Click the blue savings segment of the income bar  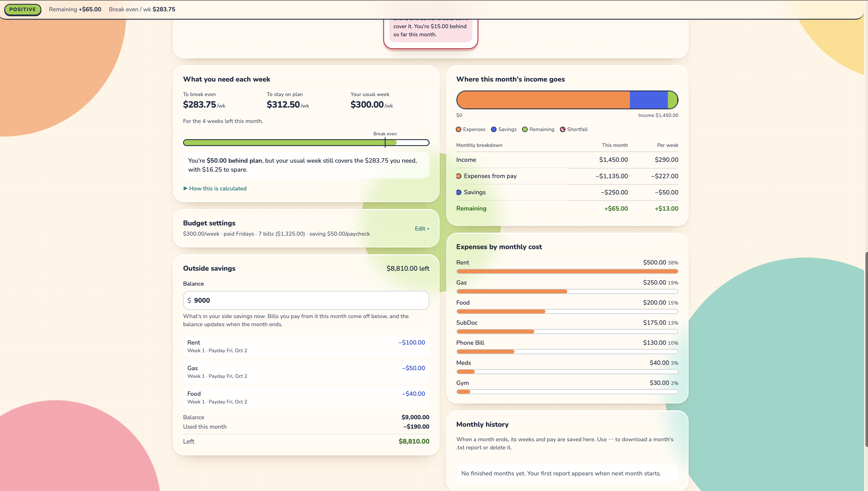[649, 100]
